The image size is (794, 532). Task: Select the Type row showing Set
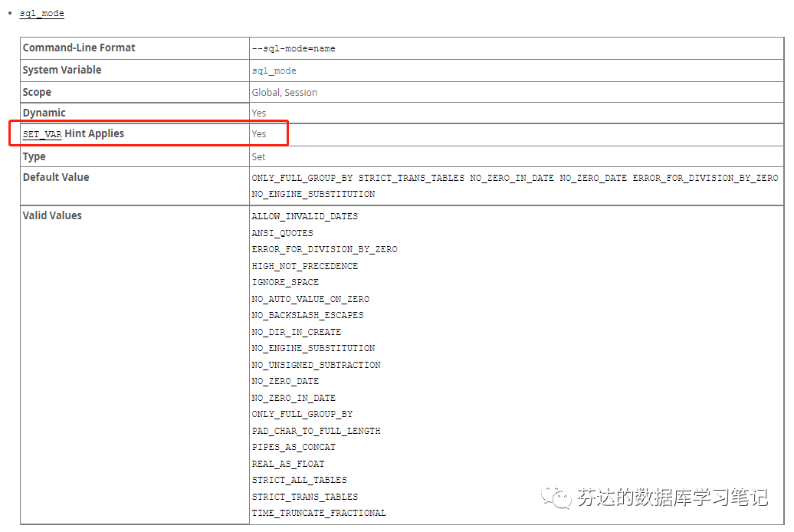click(134, 156)
